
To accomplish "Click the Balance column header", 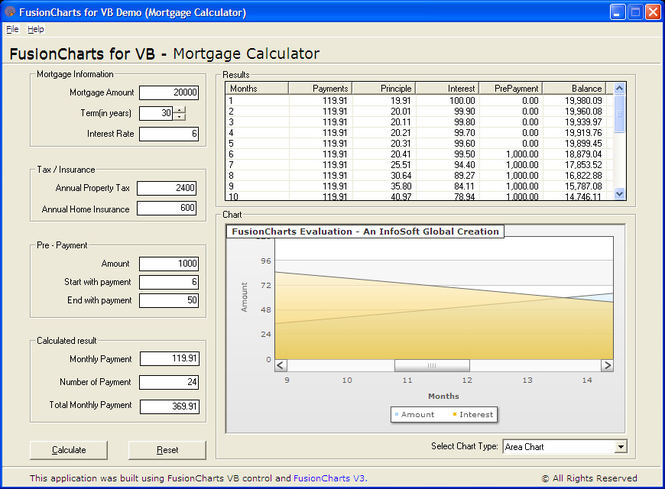I will (575, 89).
